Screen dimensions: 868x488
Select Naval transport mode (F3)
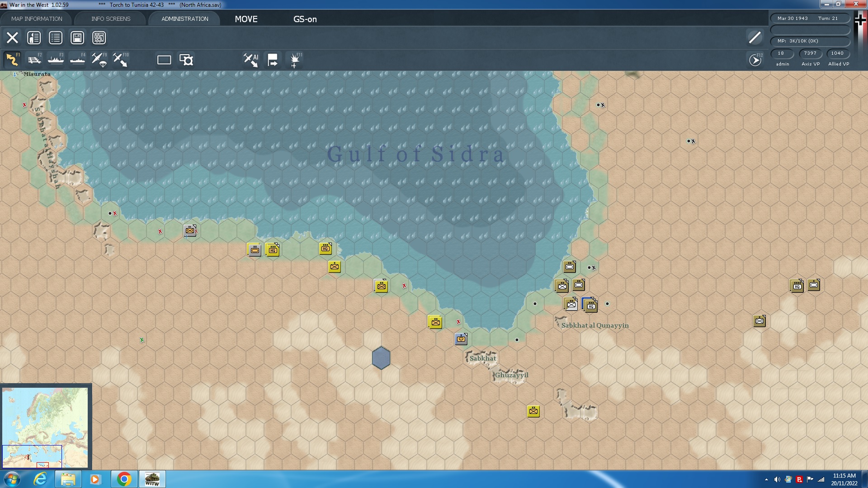coord(56,60)
